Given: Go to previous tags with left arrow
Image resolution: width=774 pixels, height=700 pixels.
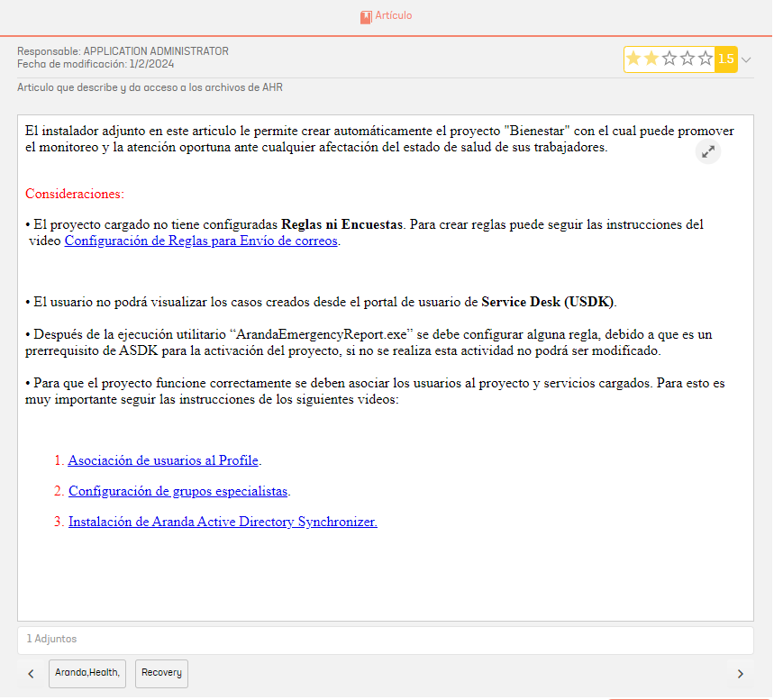Looking at the screenshot, I should [32, 673].
